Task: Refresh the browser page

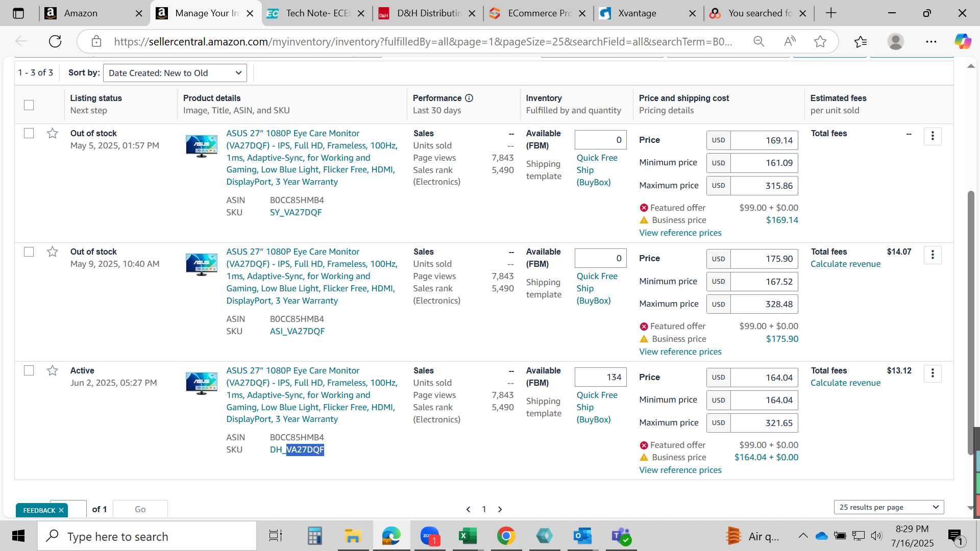Action: (x=55, y=41)
